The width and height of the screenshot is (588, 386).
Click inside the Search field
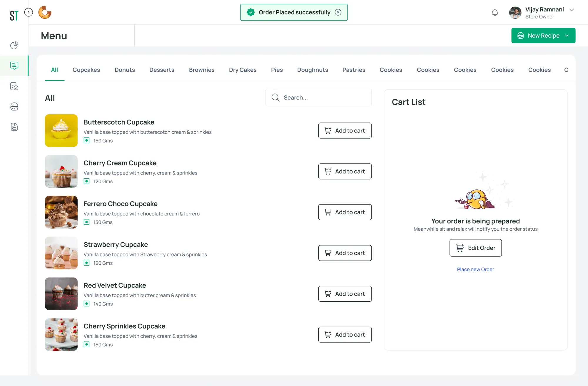tap(318, 98)
